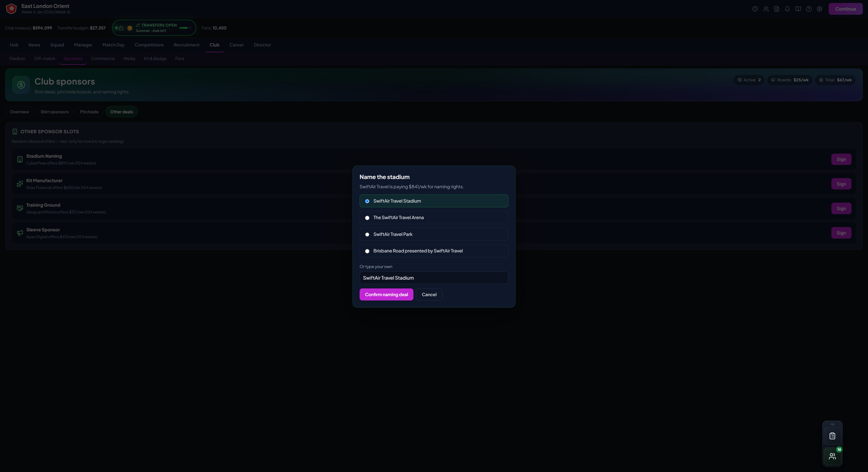Confirm the naming deal
868x472 pixels.
[x=386, y=295]
